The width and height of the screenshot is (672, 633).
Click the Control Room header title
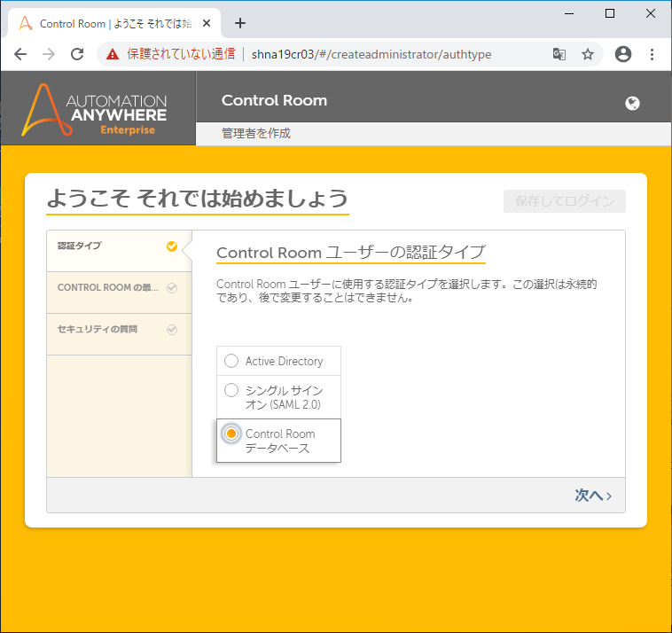pos(274,100)
